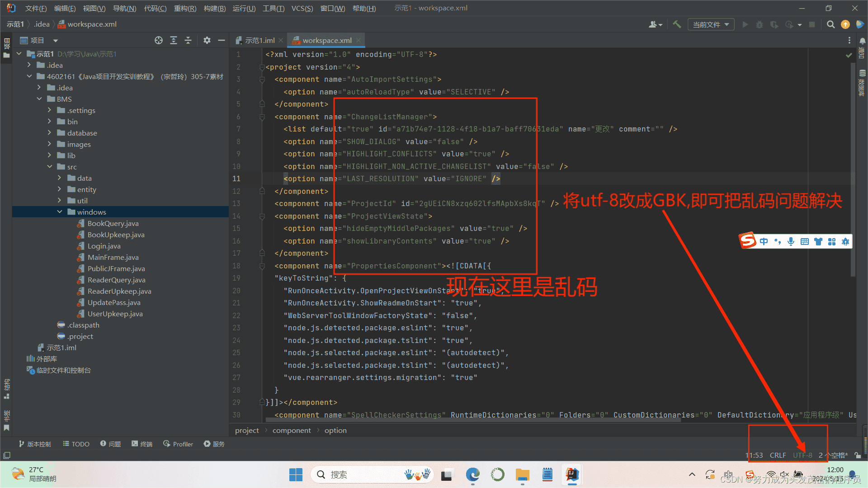The image size is (868, 488).
Task: Click Collapse All in project panel
Action: point(188,40)
